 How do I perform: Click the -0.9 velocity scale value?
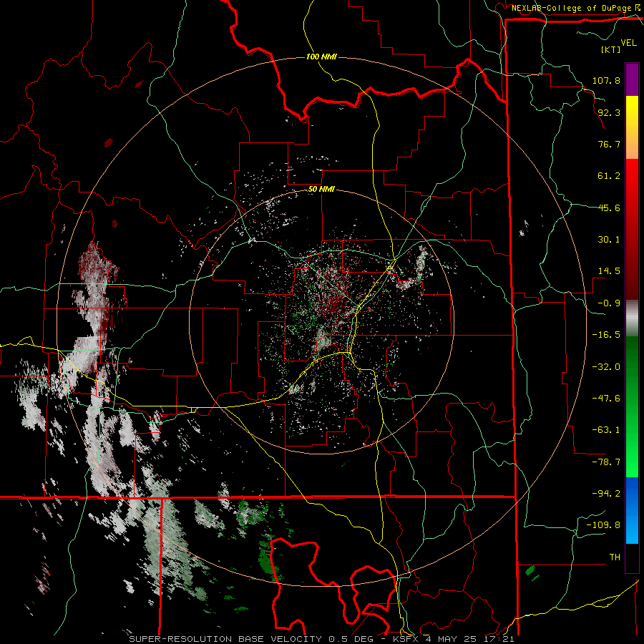[609, 303]
